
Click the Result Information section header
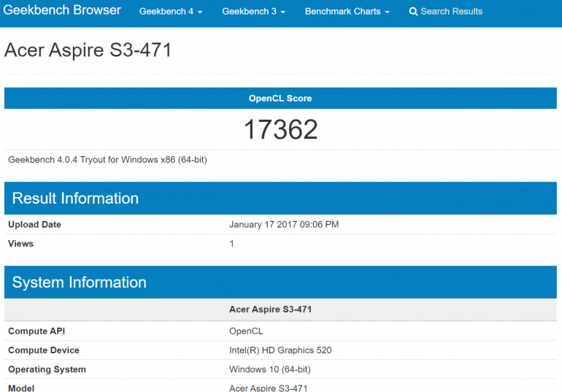[280, 198]
